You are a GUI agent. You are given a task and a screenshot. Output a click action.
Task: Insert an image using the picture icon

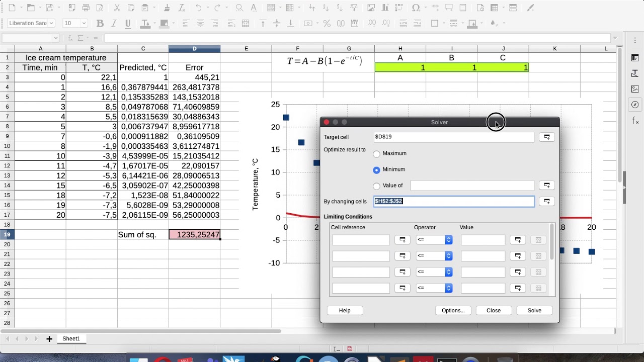click(371, 8)
